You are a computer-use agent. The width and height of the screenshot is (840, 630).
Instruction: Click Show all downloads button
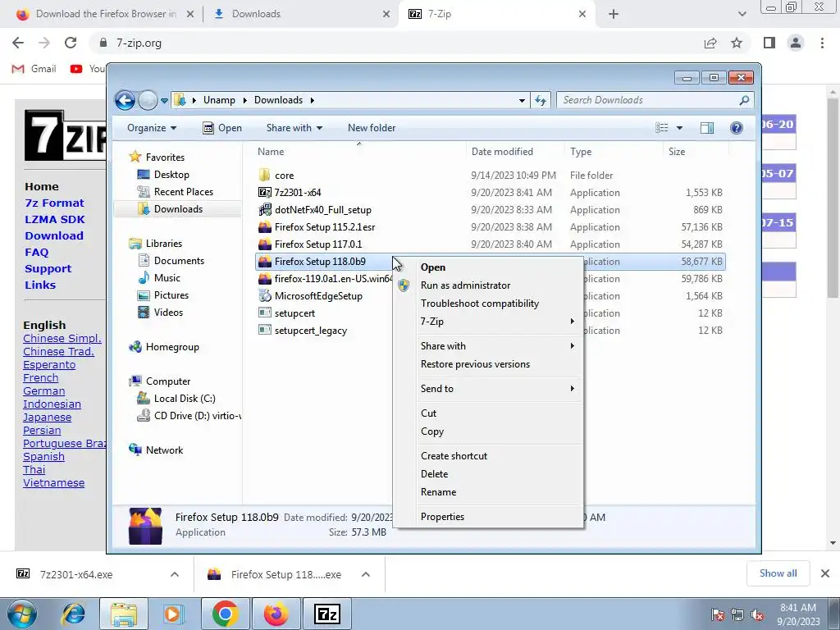tap(778, 573)
